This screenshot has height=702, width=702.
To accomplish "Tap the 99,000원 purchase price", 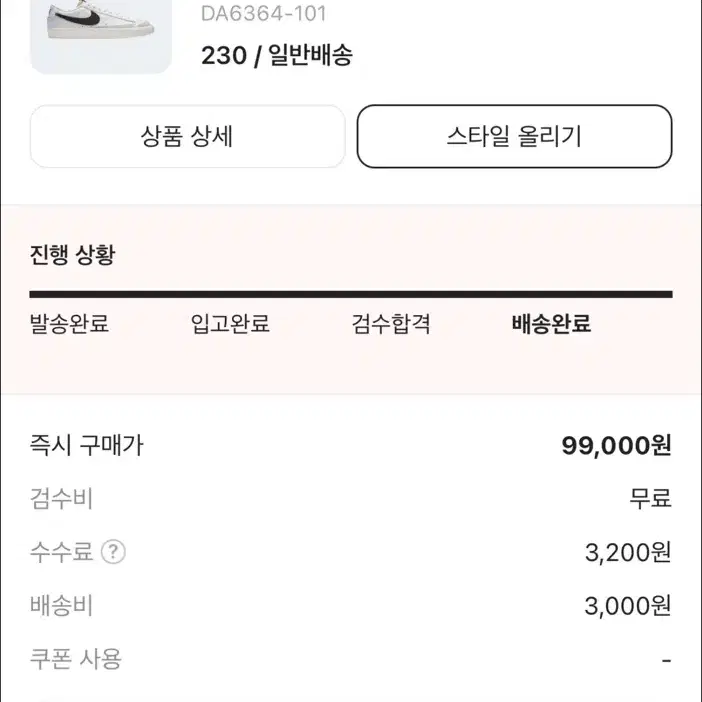I will click(616, 445).
